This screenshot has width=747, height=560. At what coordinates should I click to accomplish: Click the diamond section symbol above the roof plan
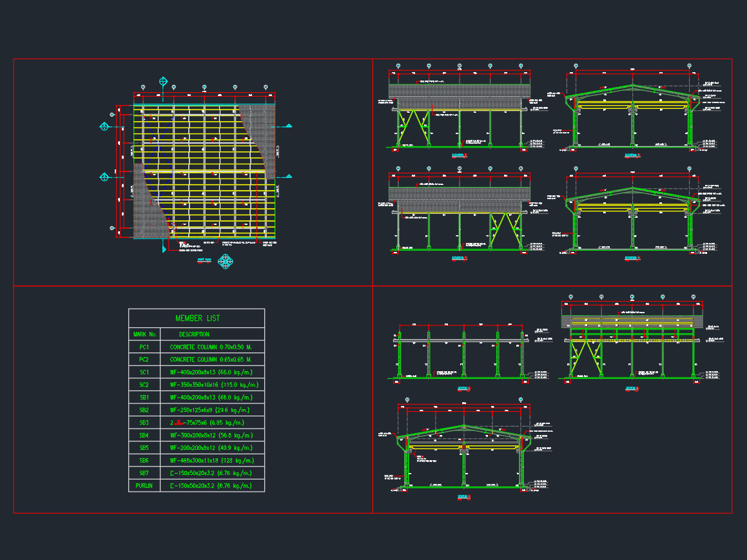163,81
